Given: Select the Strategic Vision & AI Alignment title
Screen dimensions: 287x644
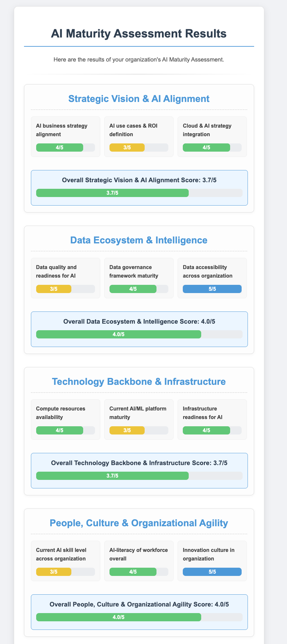Looking at the screenshot, I should (x=139, y=98).
